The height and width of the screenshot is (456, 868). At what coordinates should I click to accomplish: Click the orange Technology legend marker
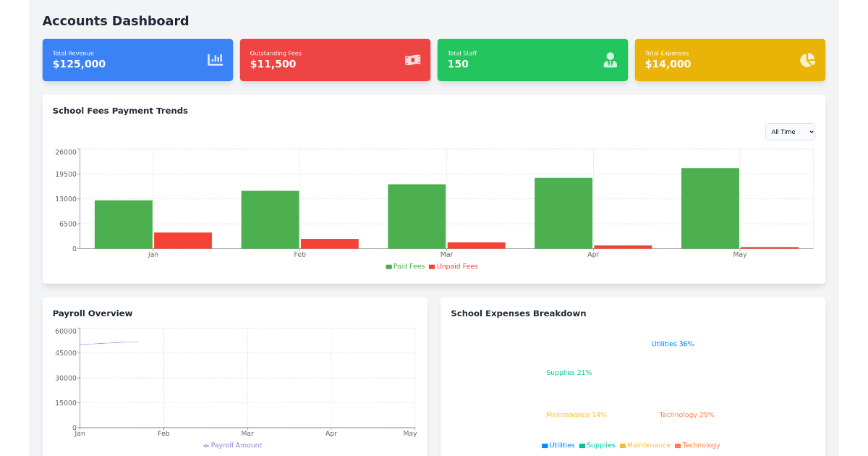coord(678,445)
